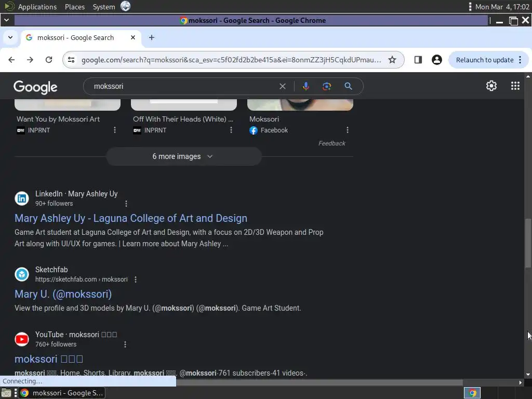Close the mokssori Google Search tab
Viewport: 532px width, 399px height.
pyautogui.click(x=133, y=37)
